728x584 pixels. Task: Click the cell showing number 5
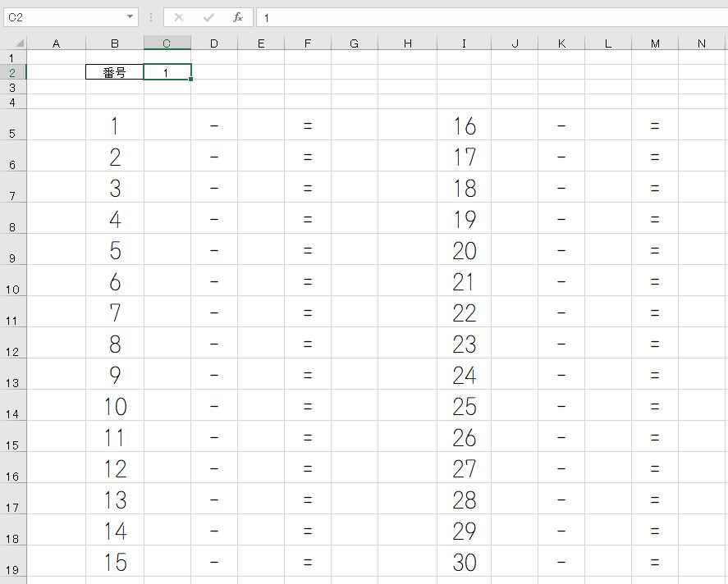[115, 250]
